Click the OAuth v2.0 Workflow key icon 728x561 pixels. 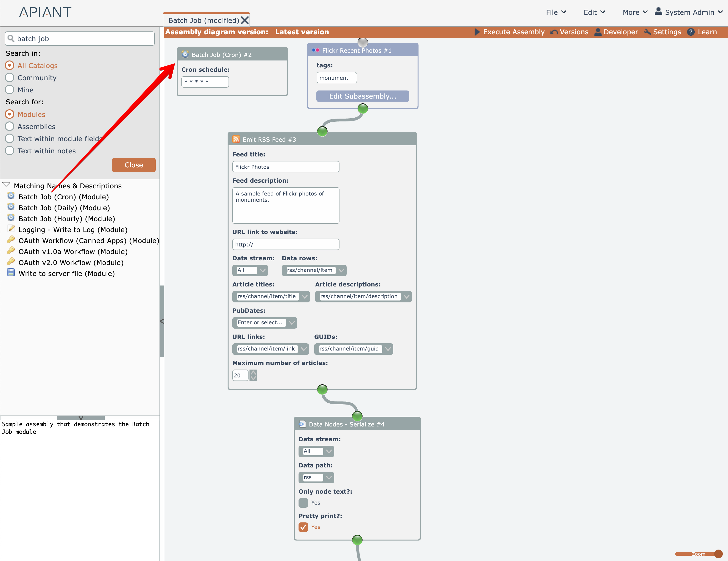(11, 262)
